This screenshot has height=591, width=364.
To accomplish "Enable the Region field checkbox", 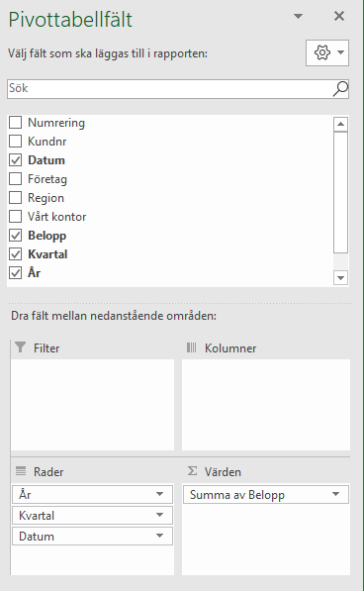I will [x=16, y=198].
